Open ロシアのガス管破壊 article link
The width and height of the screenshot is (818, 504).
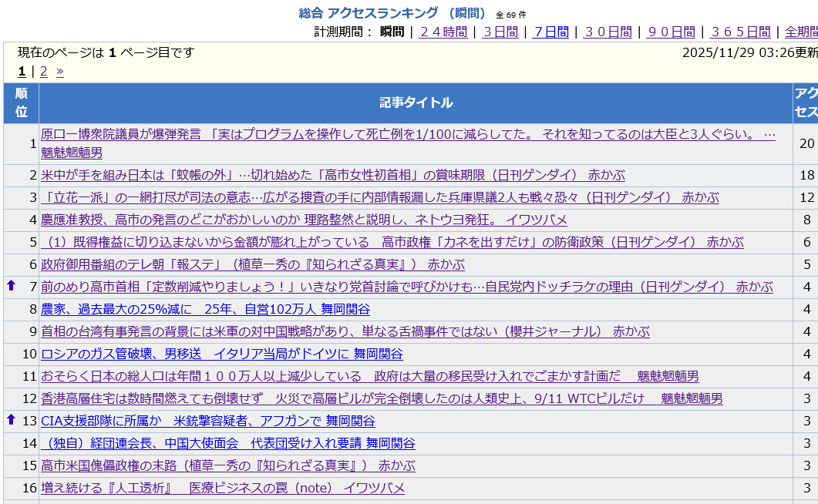221,354
